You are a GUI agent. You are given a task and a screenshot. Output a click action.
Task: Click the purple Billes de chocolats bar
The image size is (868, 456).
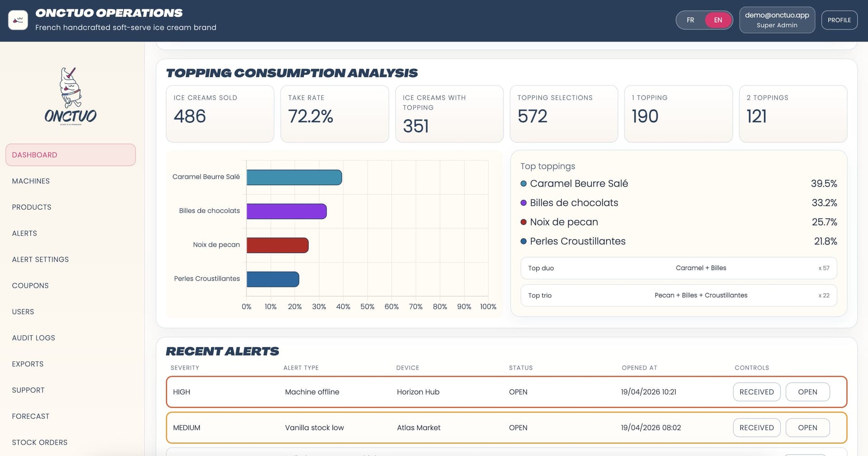coord(287,211)
